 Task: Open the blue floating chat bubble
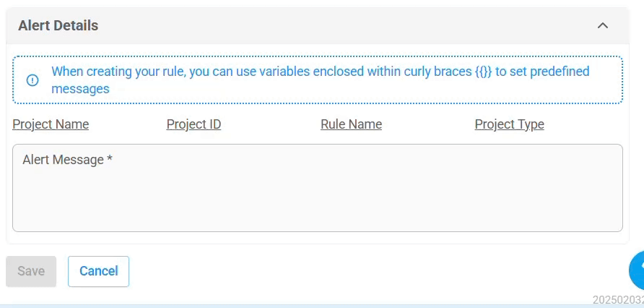coord(637,270)
